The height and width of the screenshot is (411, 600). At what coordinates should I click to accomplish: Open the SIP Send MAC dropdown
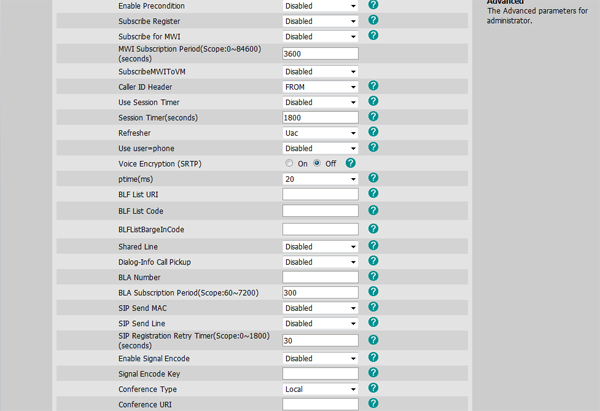click(x=320, y=308)
